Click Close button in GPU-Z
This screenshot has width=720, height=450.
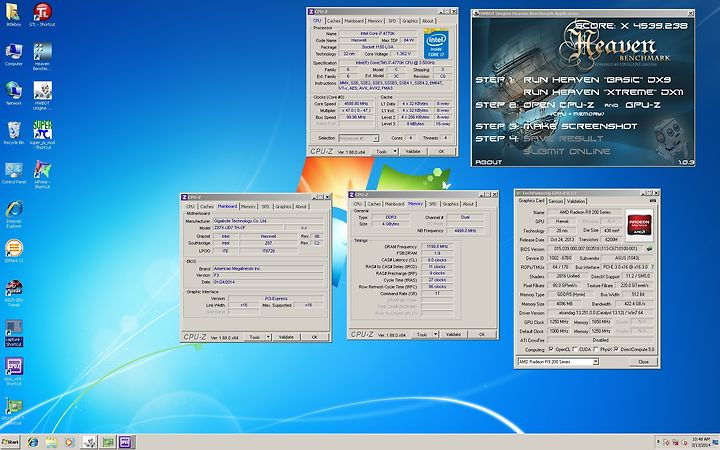click(643, 362)
